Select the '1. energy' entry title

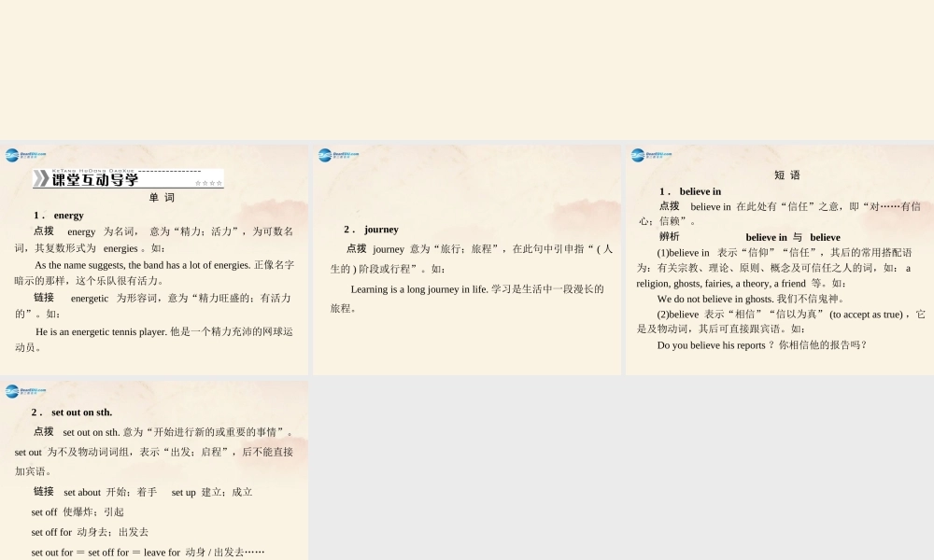pyautogui.click(x=56, y=215)
